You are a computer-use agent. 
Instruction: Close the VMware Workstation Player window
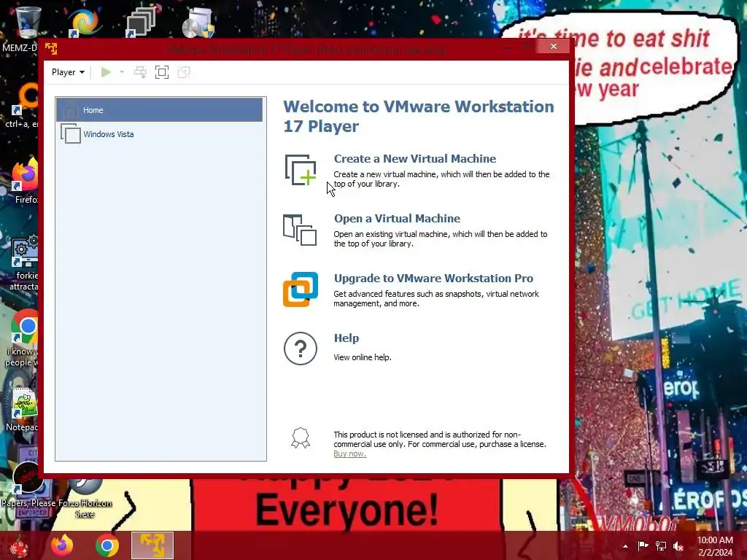(x=553, y=46)
